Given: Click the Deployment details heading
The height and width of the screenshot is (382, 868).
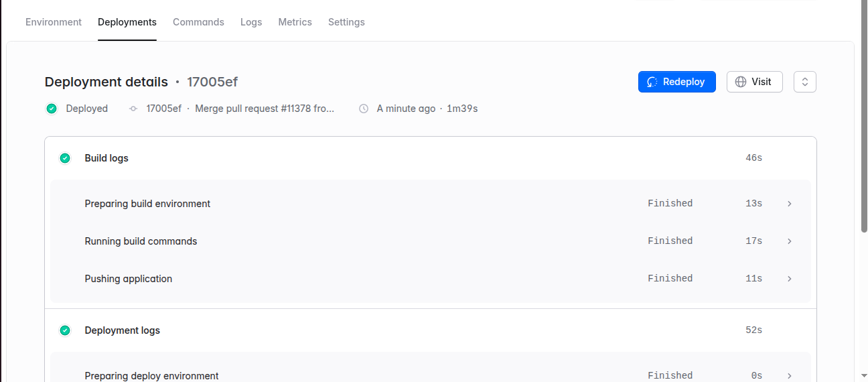Looking at the screenshot, I should [x=106, y=82].
